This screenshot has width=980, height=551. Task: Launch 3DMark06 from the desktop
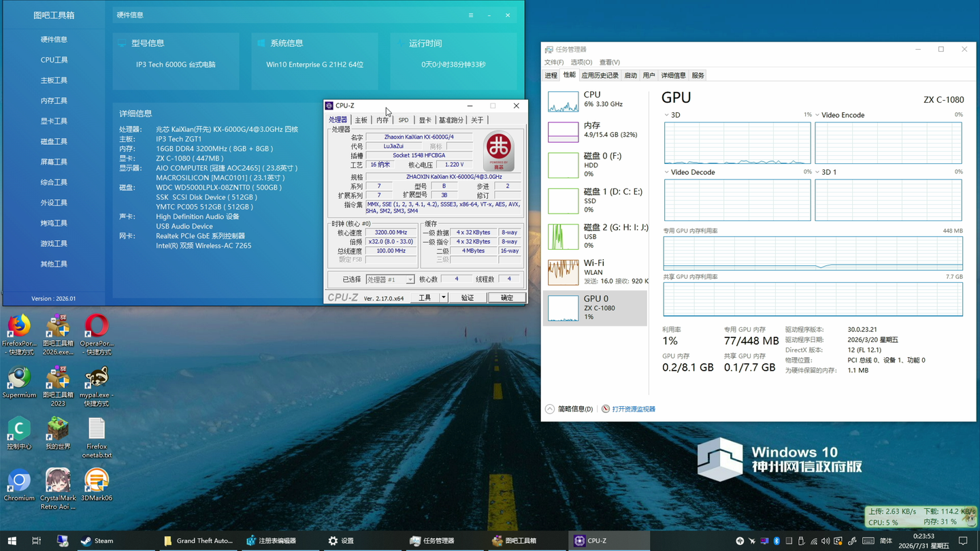click(97, 486)
